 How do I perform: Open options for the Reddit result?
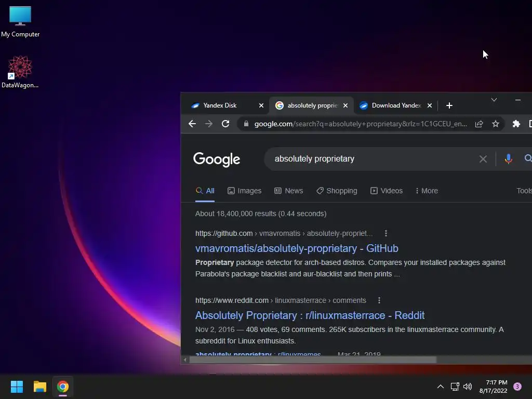(x=379, y=300)
